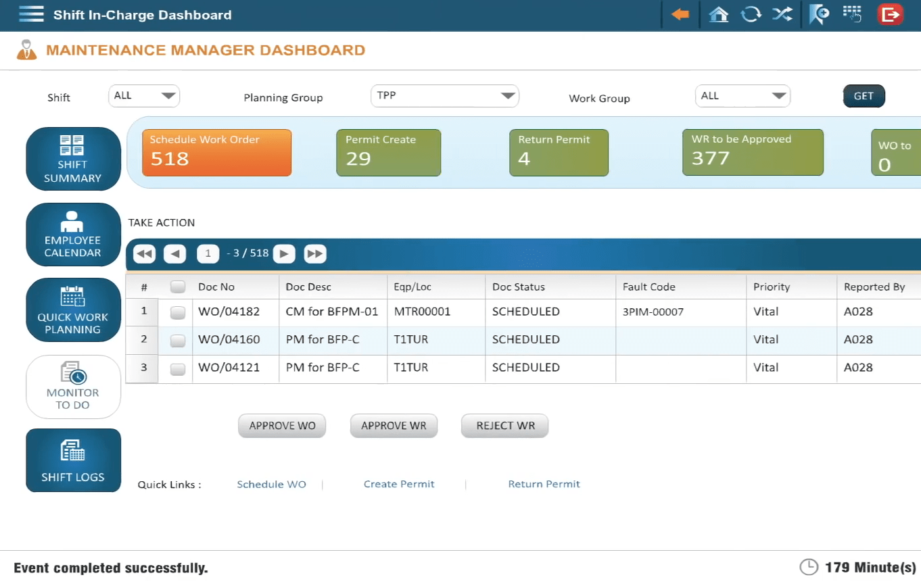The width and height of the screenshot is (921, 588).
Task: Select the WR to be Approved tile
Action: click(753, 153)
